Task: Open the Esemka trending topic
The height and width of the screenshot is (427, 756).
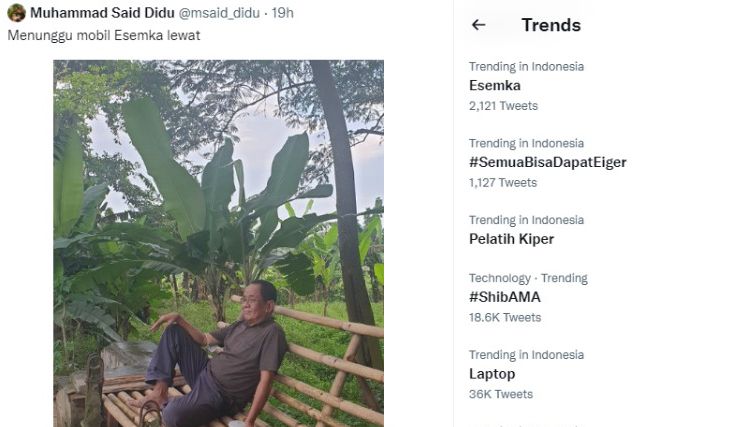Action: (495, 85)
